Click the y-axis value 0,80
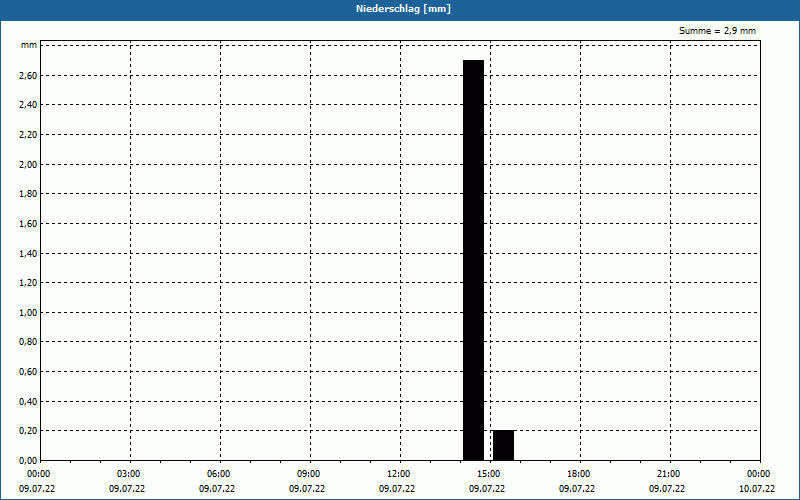Viewport: 800px width, 500px height. tap(28, 342)
